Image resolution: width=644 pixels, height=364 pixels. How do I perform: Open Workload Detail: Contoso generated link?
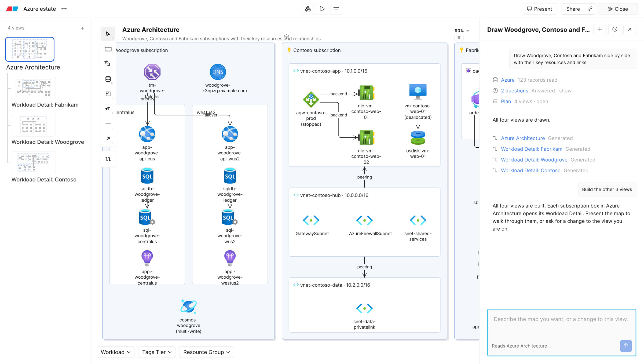[x=530, y=170]
